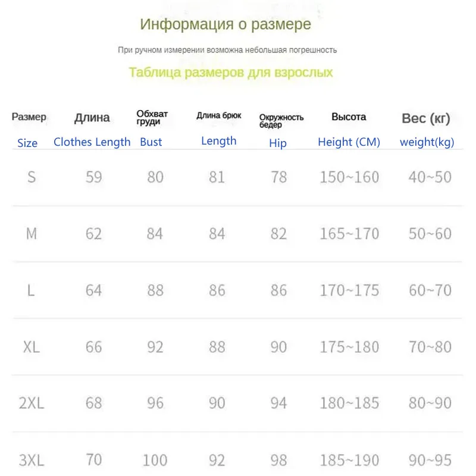Select the XL size label
Viewport: 476px width, 476px height.
point(32,347)
